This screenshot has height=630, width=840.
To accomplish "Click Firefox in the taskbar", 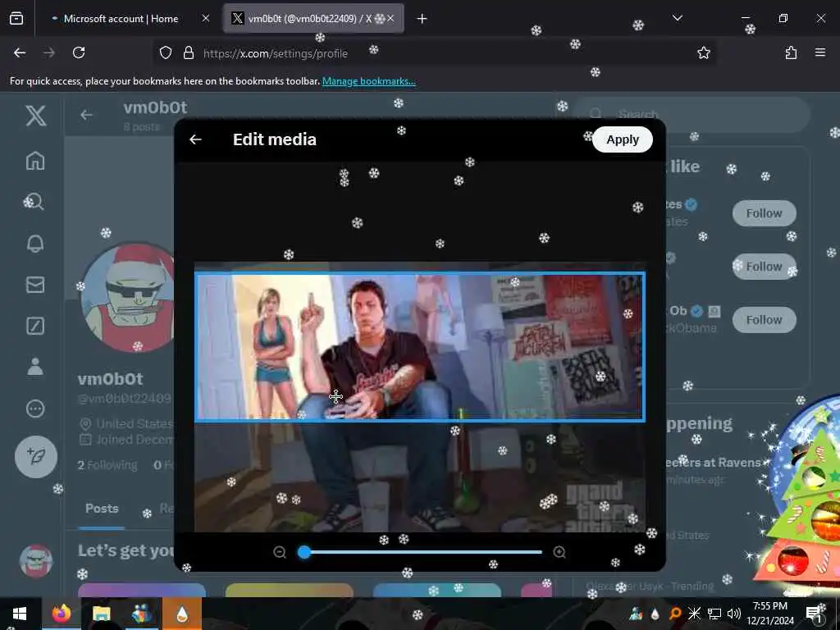I will (x=62, y=614).
